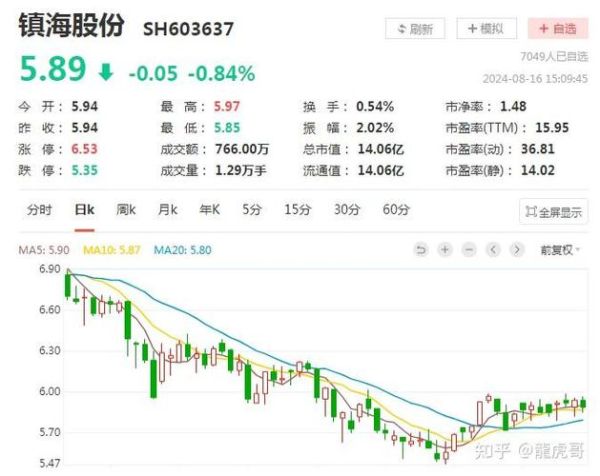Click 市盈率(静) value 14.02
Image resolution: width=600 pixels, height=476 pixels.
(538, 170)
